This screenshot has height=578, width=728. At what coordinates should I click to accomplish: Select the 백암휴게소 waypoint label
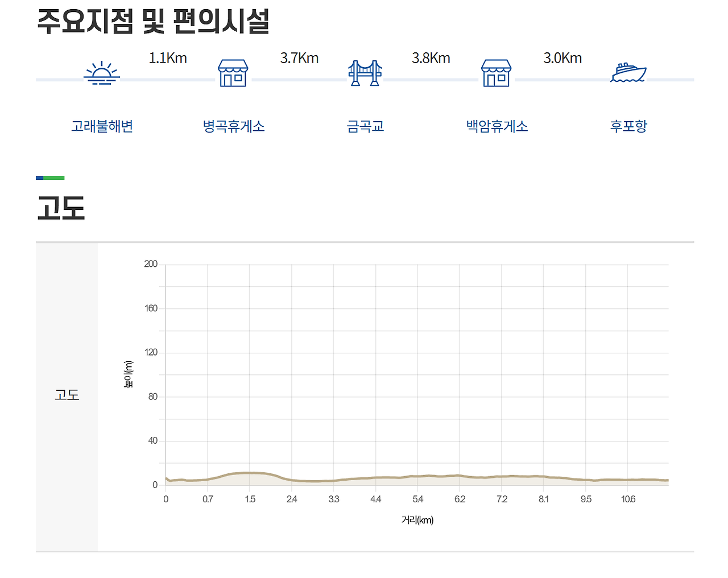click(x=497, y=126)
